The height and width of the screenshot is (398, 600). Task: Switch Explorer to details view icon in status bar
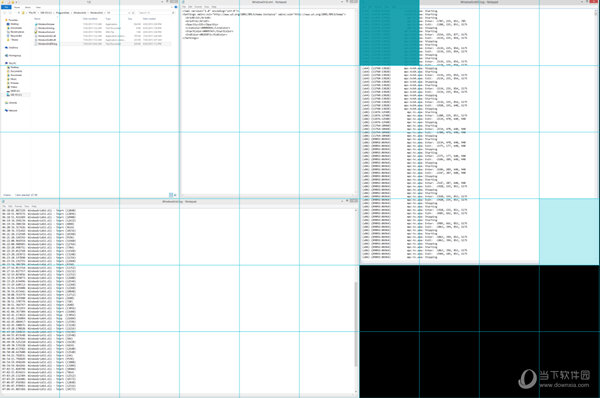point(171,195)
